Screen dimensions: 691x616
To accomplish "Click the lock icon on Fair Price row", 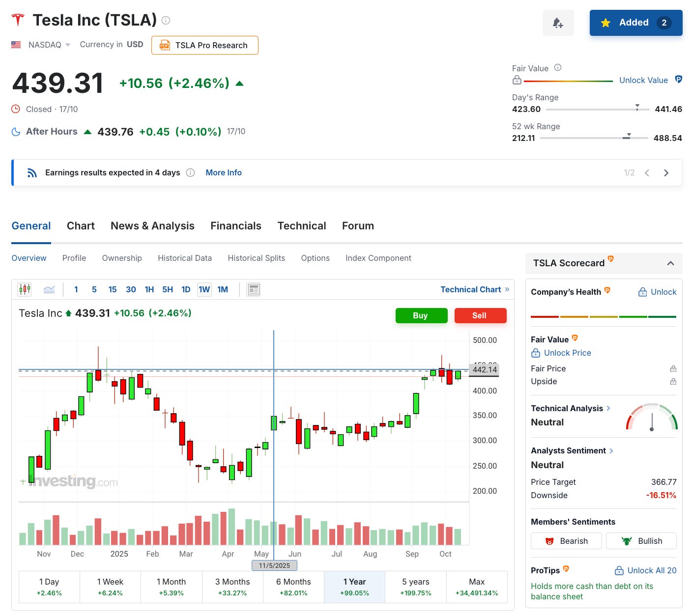I will pyautogui.click(x=673, y=368).
